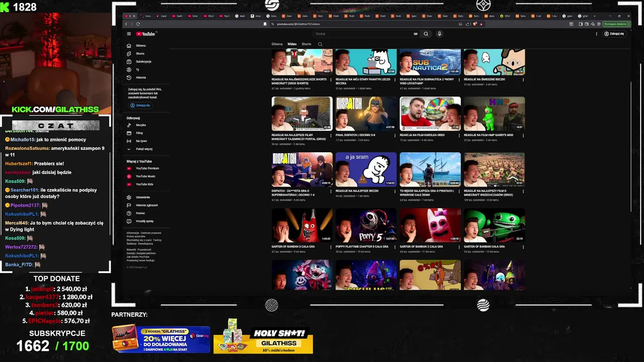Open video Reakcja na film Karolka Oreo

tap(430, 114)
